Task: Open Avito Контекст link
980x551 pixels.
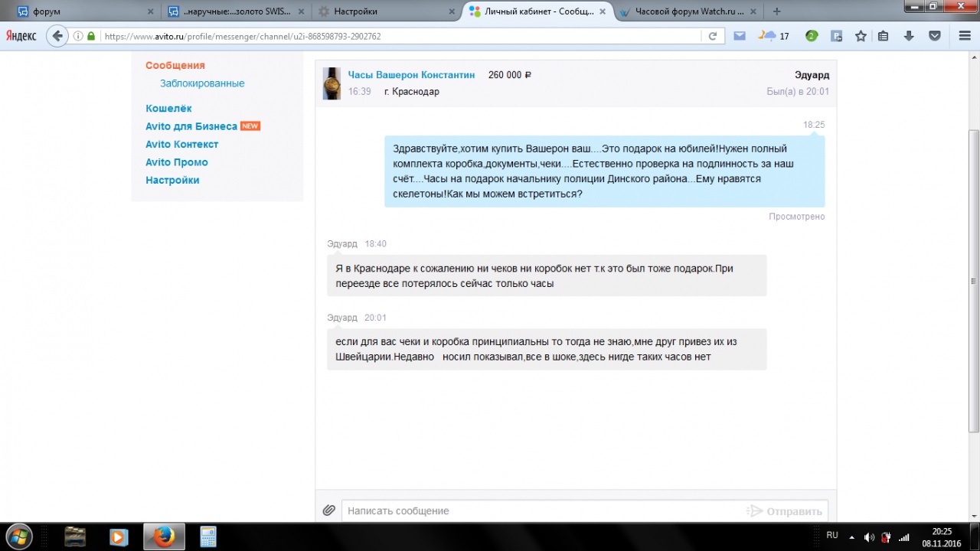Action: tap(182, 145)
